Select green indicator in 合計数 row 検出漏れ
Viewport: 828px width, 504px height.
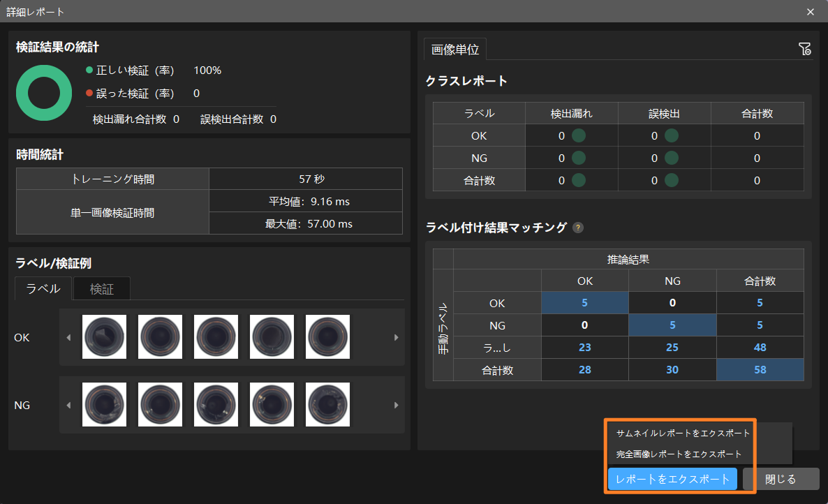(x=579, y=181)
